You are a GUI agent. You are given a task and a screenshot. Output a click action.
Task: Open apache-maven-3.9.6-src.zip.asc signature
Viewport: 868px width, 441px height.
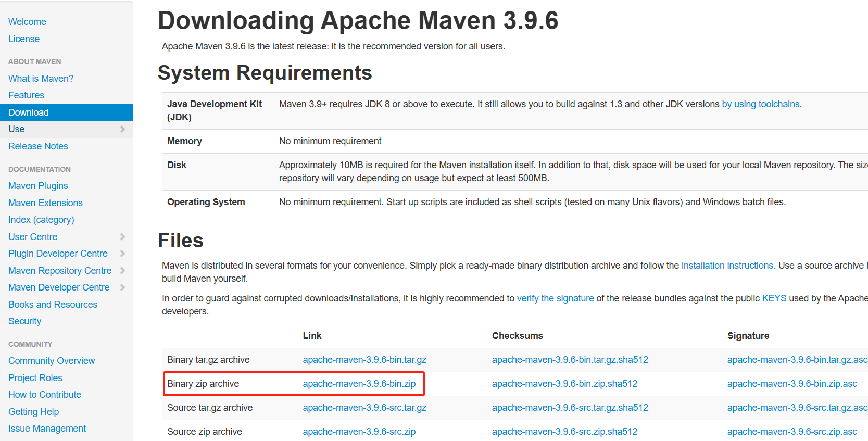coord(792,432)
